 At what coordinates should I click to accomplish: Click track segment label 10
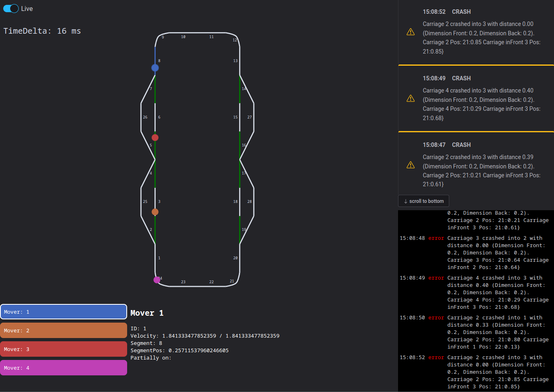pos(183,37)
